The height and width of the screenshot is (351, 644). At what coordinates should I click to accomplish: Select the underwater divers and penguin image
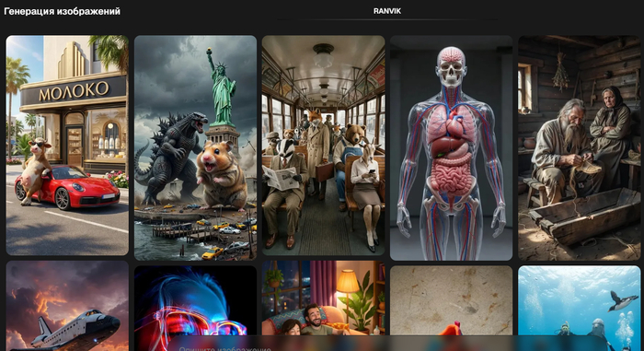579,309
